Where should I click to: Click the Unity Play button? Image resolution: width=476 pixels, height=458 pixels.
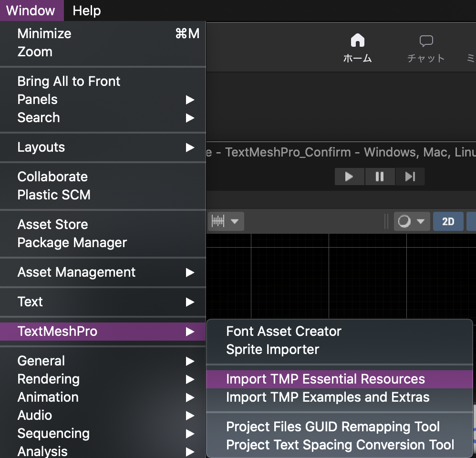click(349, 177)
